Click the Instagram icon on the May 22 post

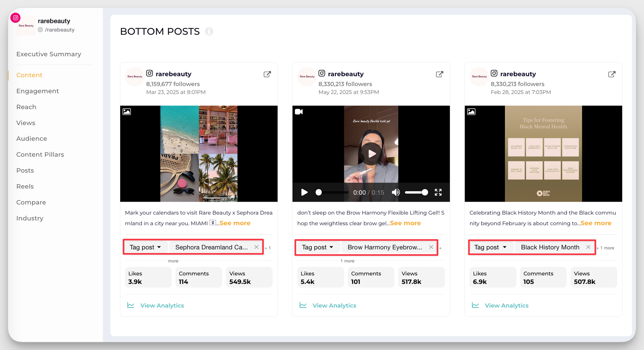(322, 73)
